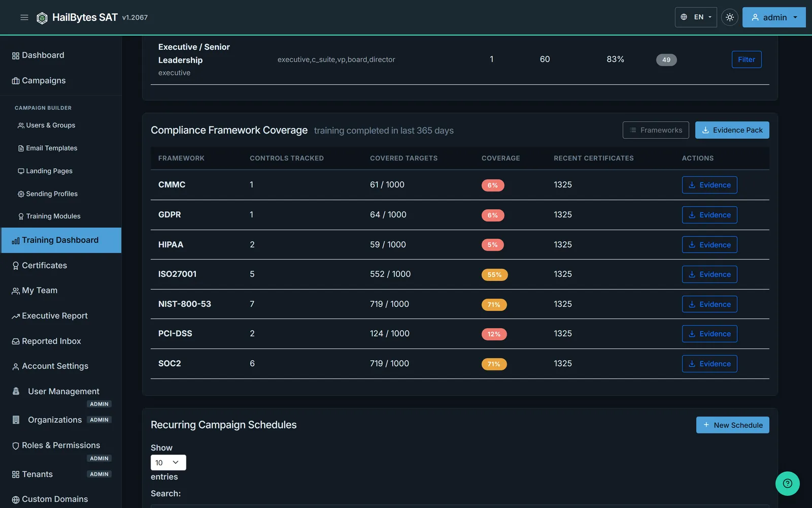This screenshot has width=812, height=508.
Task: Open the admin user dropdown
Action: tap(774, 17)
